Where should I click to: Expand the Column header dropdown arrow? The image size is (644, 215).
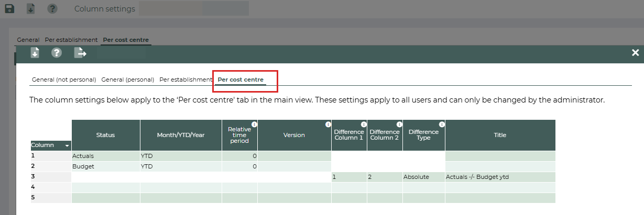67,145
